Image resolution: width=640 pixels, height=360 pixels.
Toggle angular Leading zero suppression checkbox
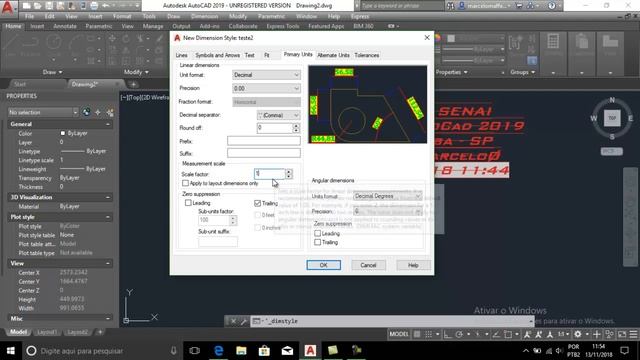pyautogui.click(x=318, y=233)
